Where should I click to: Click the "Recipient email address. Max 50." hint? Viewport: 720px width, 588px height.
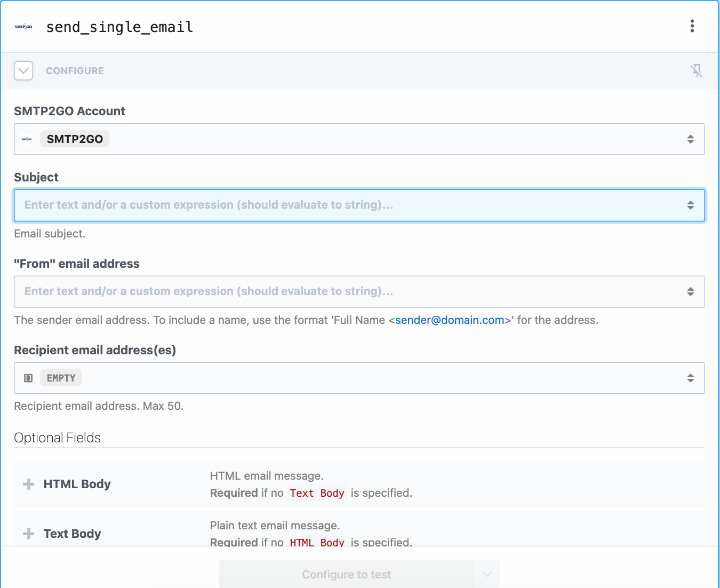(99, 406)
